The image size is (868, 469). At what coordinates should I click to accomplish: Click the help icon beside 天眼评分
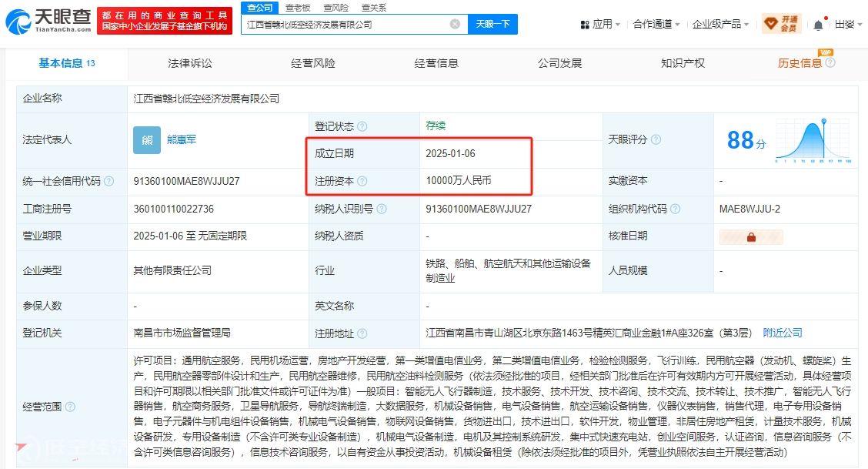pos(656,140)
